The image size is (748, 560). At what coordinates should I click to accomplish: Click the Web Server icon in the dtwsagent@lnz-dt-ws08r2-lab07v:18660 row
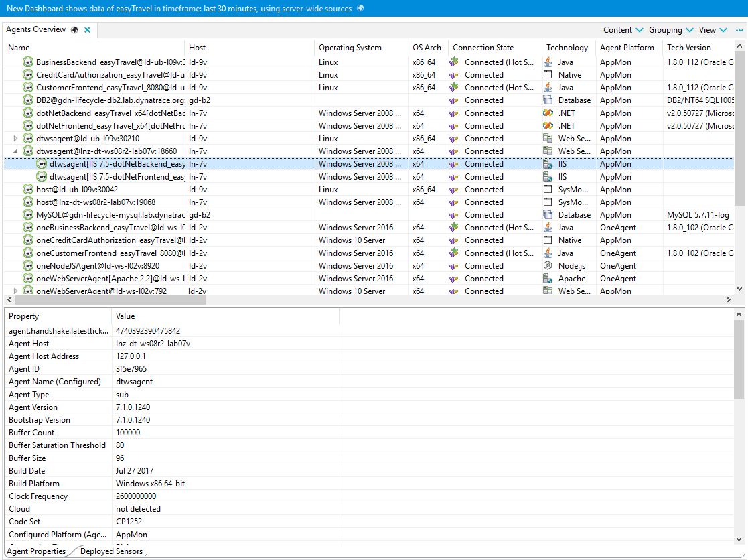click(548, 151)
